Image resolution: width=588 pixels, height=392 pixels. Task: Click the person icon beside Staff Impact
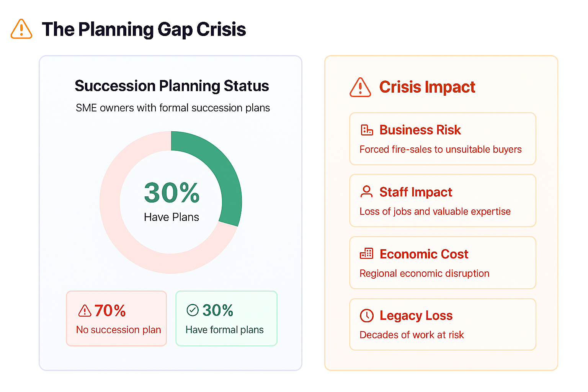(x=367, y=191)
